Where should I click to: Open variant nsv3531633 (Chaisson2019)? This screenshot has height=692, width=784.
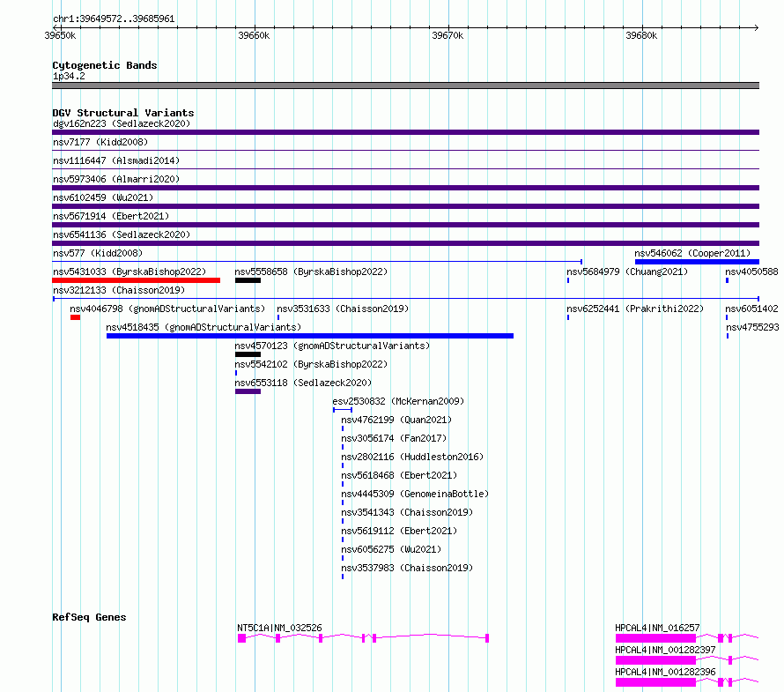click(x=343, y=309)
